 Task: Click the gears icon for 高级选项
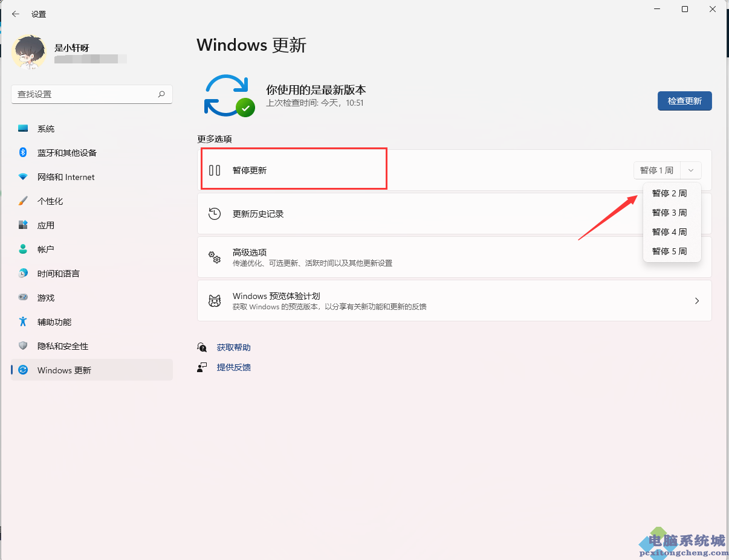coord(215,257)
